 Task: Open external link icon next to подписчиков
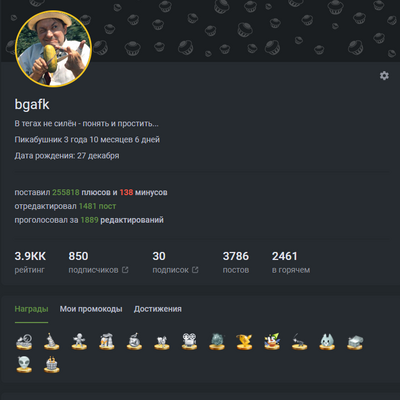coord(125,270)
